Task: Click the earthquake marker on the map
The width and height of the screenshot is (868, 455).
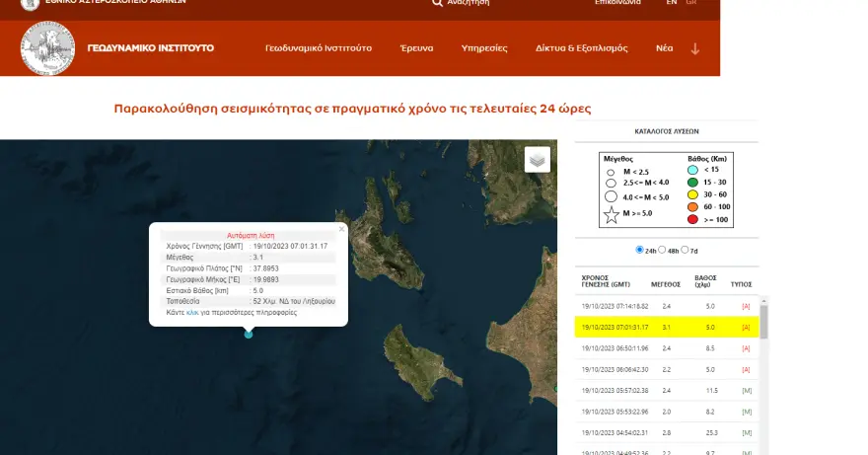Action: click(x=249, y=334)
